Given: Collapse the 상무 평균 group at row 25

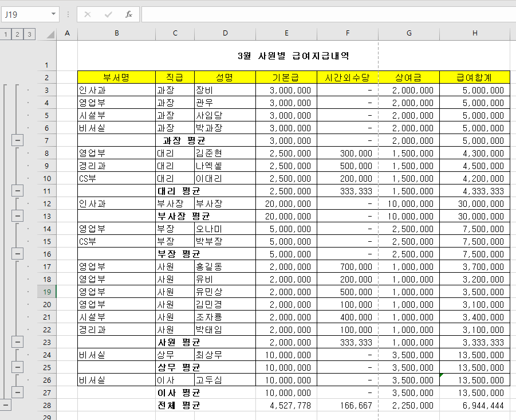Looking at the screenshot, I should (x=17, y=367).
